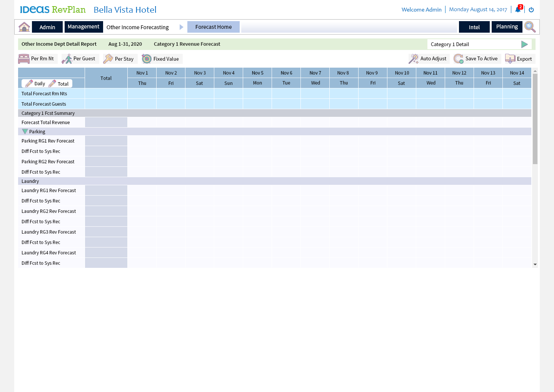Open the notifications bell icon
Screen dimensions: 554x392
[518, 10]
